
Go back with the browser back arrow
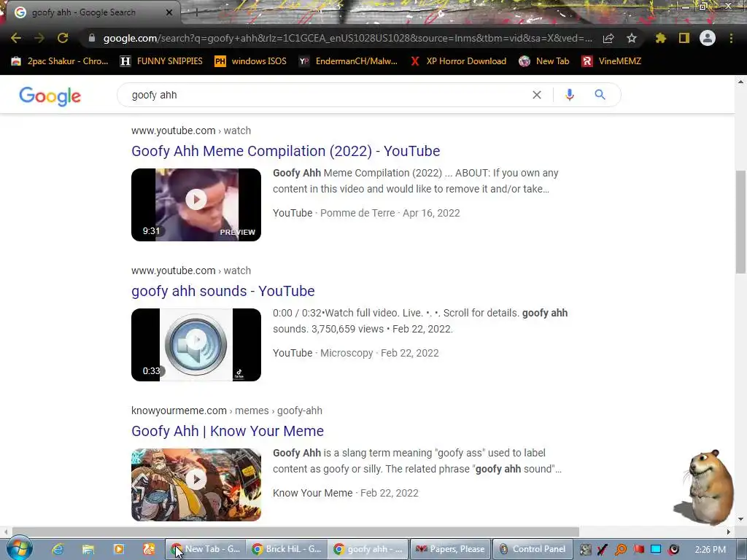tap(16, 38)
